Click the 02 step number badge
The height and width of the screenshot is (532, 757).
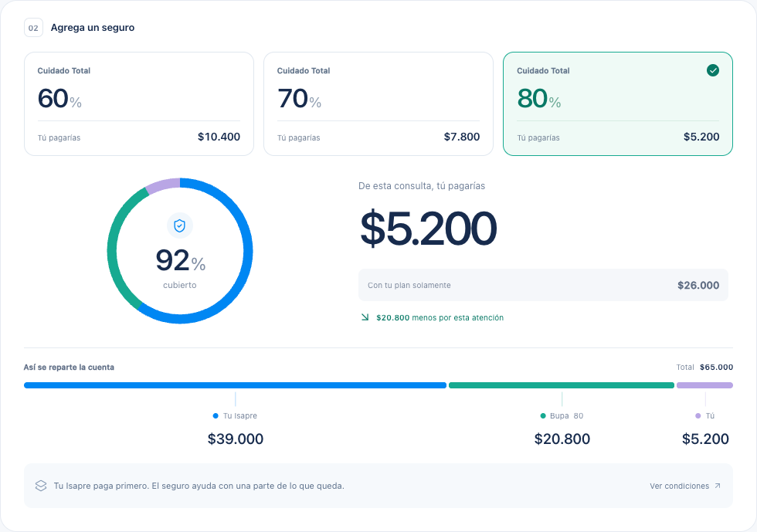click(33, 28)
